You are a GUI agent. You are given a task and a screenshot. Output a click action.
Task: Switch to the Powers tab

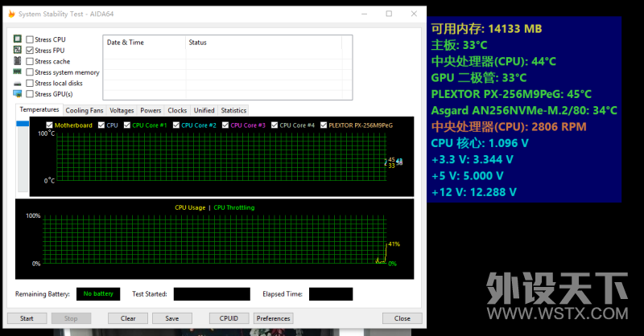point(151,110)
